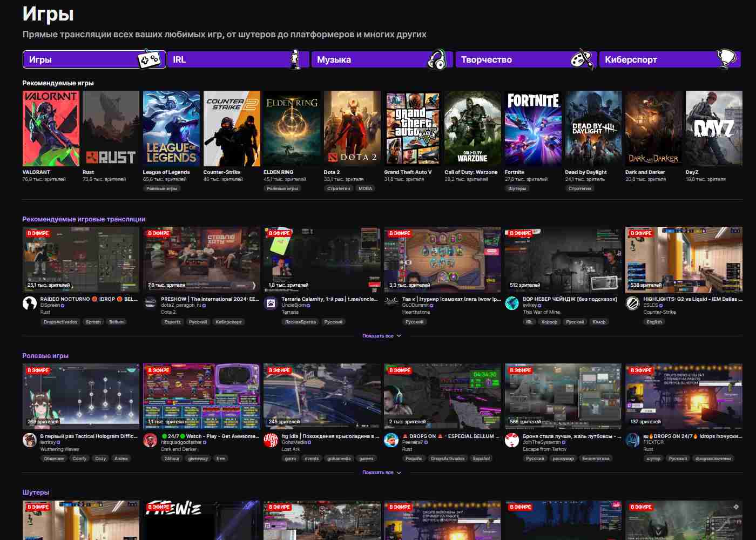This screenshot has width=756, height=540.
Task: Open the ELDEN RING game cover
Action: [292, 129]
